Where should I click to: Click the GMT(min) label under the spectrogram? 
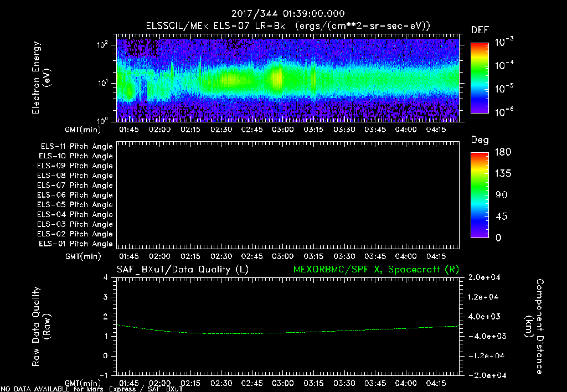(x=83, y=130)
